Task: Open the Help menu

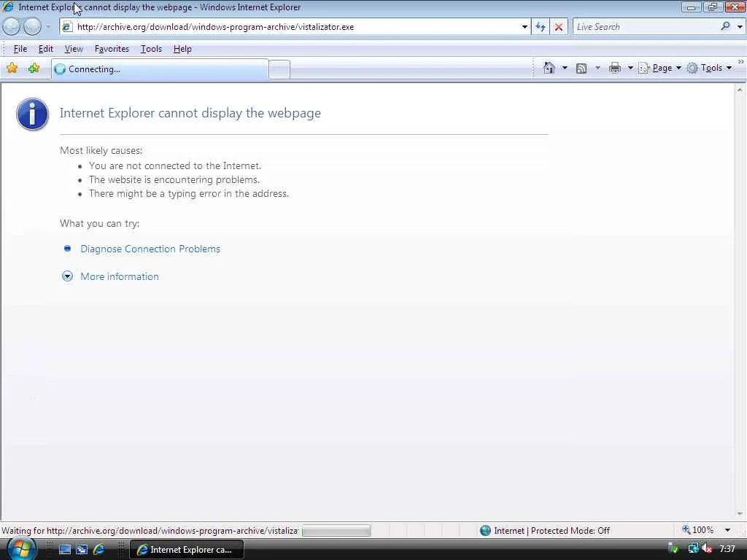Action: [182, 49]
